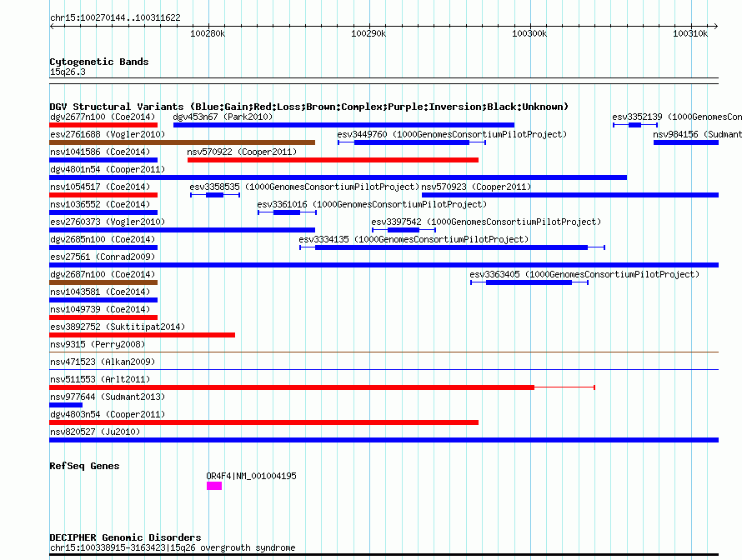Click the dgv2677n100 (Coe2014) variant label
The image size is (742, 560).
pyautogui.click(x=103, y=117)
